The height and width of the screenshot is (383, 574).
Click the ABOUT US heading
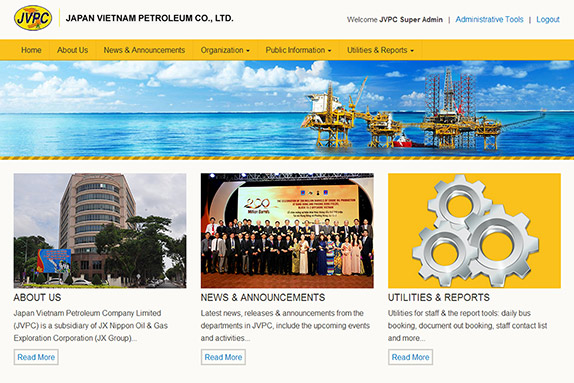tap(37, 297)
